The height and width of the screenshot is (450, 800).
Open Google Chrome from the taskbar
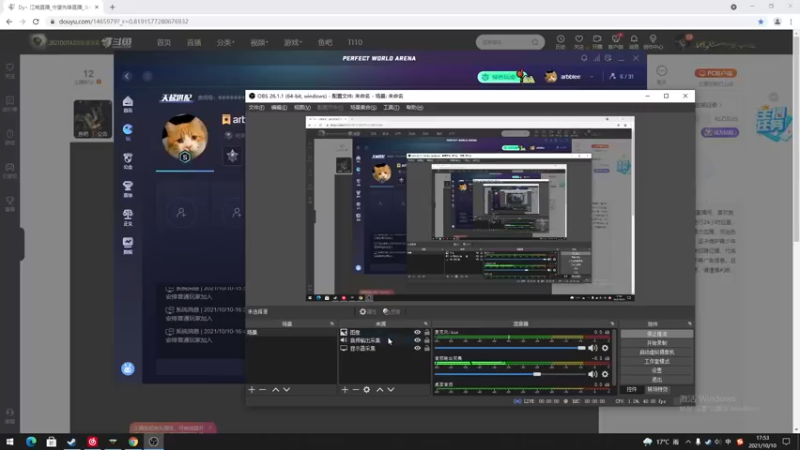tap(133, 441)
